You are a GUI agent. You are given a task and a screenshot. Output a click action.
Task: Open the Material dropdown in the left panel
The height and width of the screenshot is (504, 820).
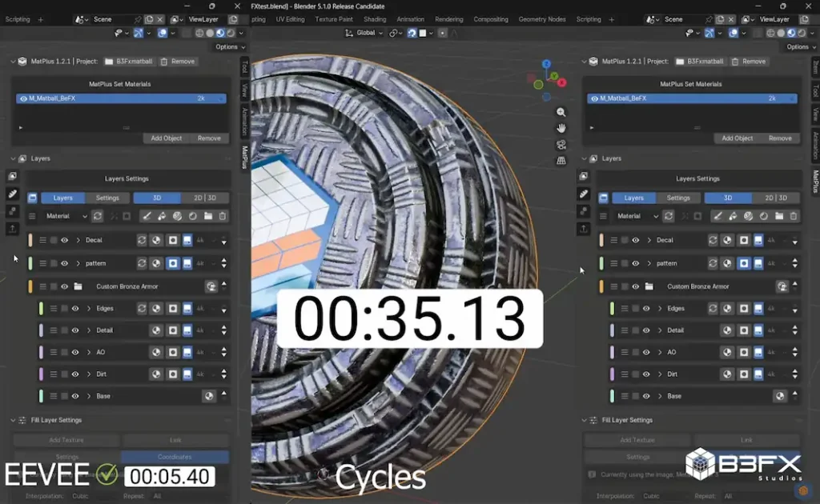click(66, 216)
